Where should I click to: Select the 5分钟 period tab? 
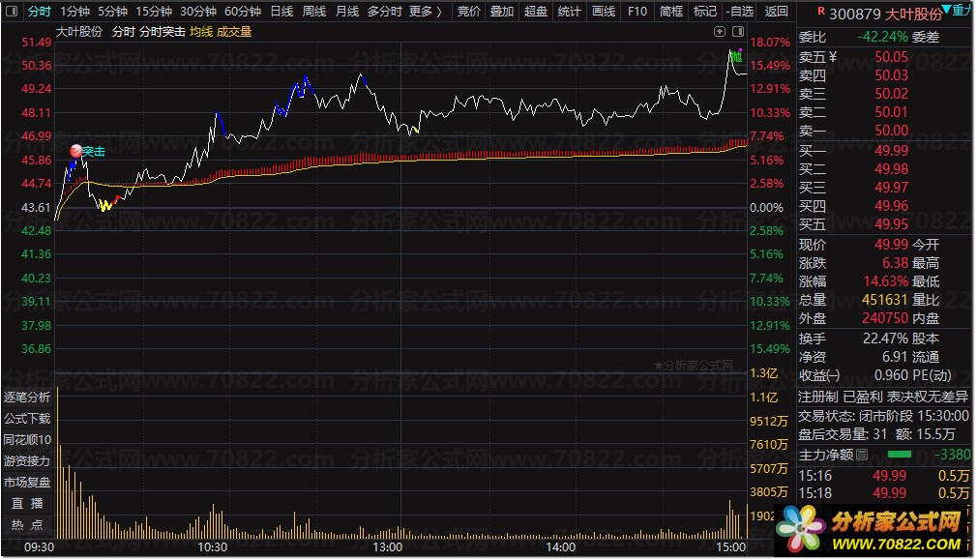click(113, 12)
